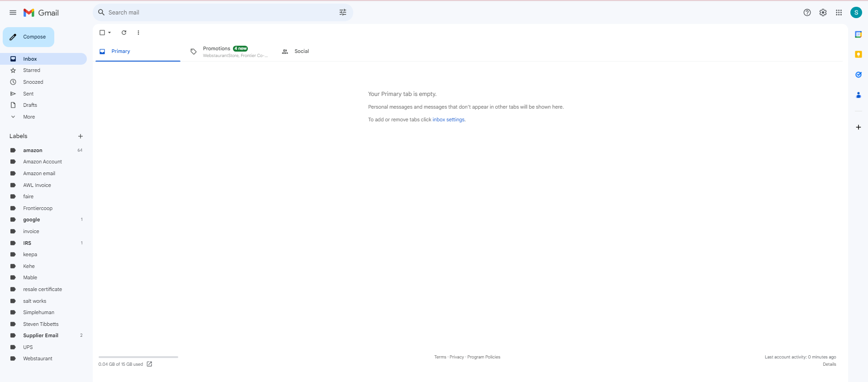Open the Google apps grid
Viewport: 868px width, 382px height.
(839, 13)
